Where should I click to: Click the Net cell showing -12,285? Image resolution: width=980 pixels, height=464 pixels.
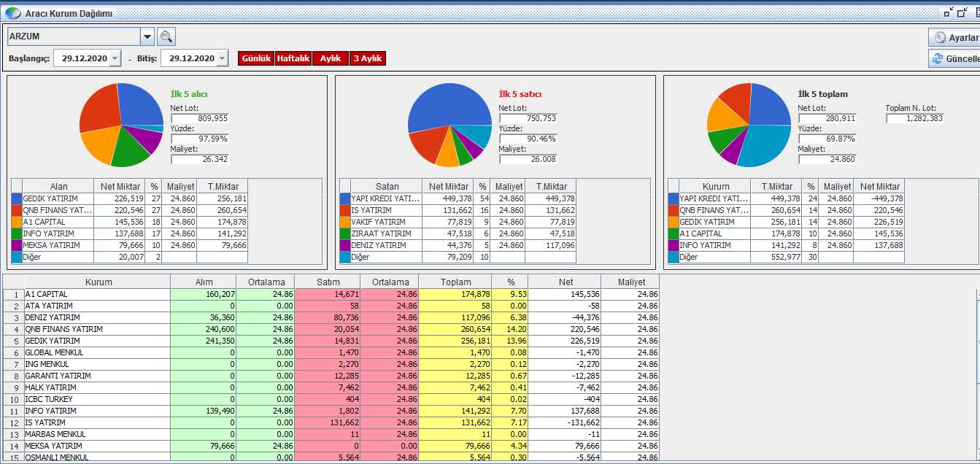[565, 376]
